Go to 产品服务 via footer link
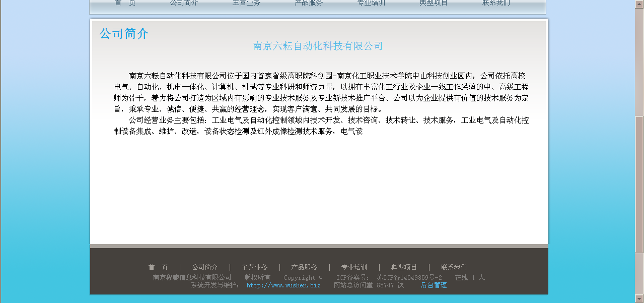 tap(304, 267)
